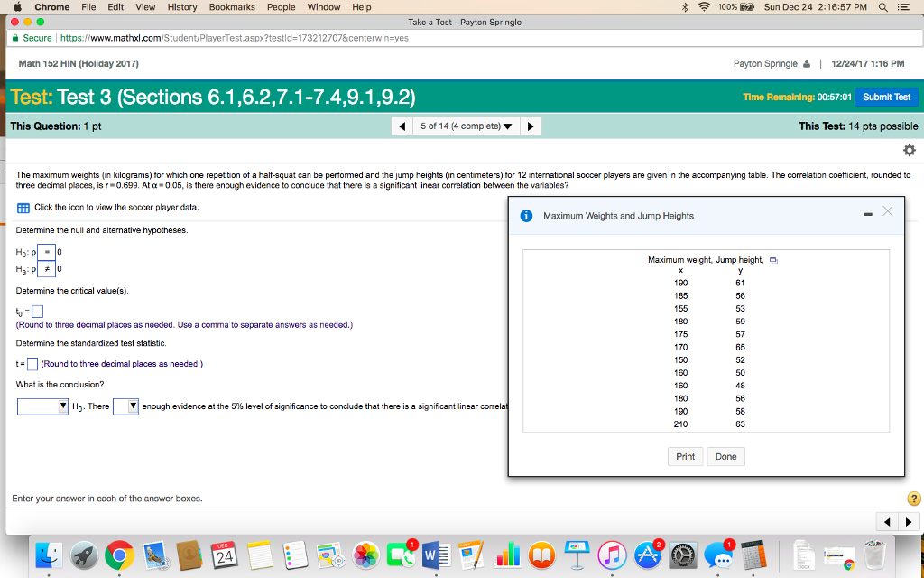The width and height of the screenshot is (924, 578).
Task: Open Launchpad from the dock
Action: point(84,555)
